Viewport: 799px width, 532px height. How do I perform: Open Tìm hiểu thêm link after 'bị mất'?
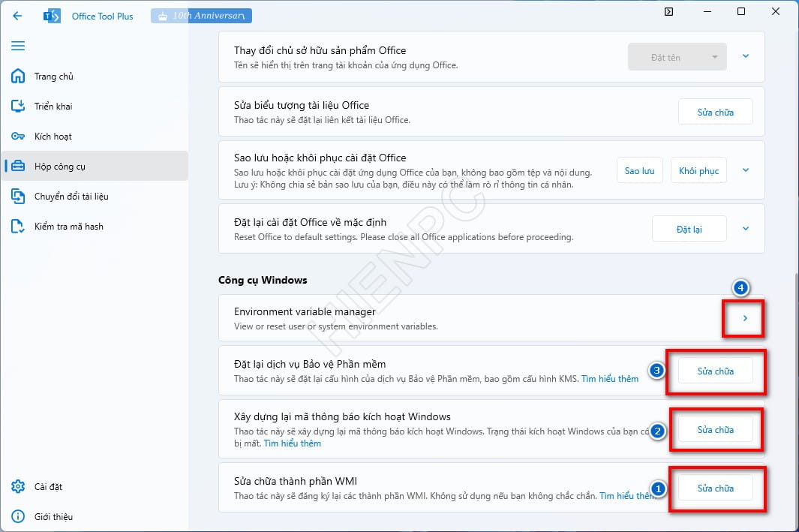pos(293,443)
